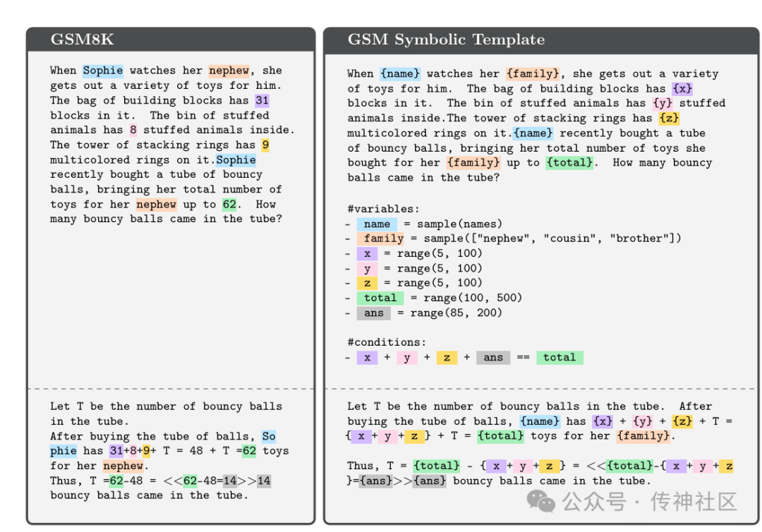Click {family} after 'toys for her' in template solution
The height and width of the screenshot is (532, 762).
[643, 436]
